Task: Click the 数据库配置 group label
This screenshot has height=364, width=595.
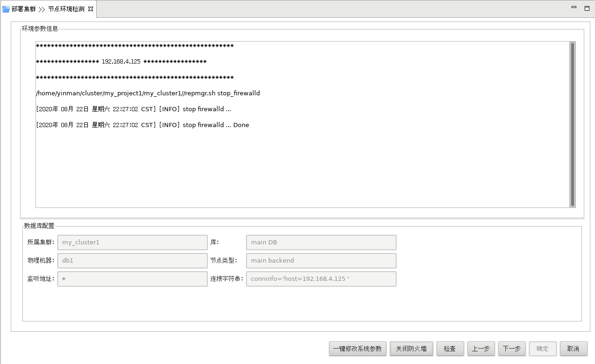Action: tap(39, 226)
